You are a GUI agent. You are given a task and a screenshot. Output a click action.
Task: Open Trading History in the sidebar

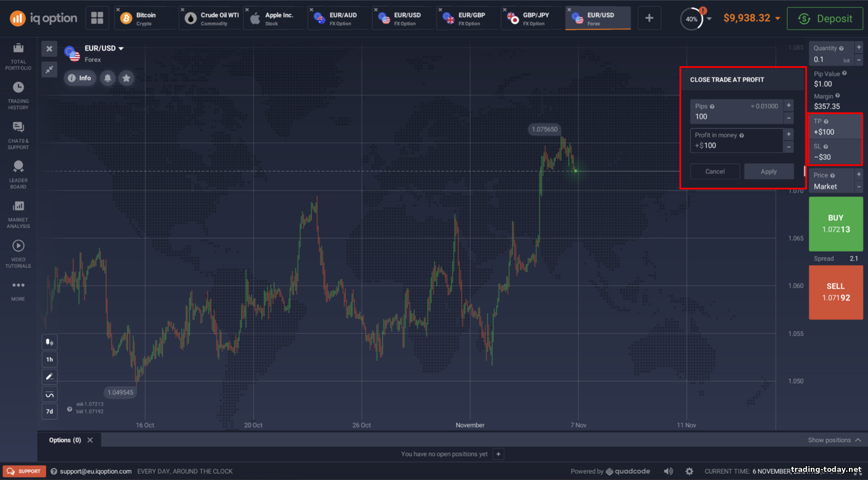(19, 95)
